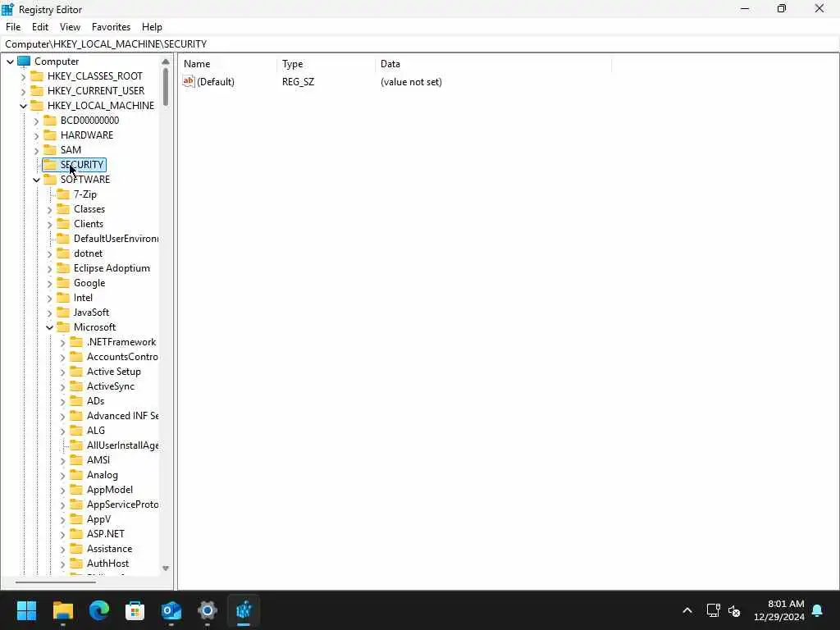
Task: Open Settings from taskbar
Action: [x=208, y=610]
